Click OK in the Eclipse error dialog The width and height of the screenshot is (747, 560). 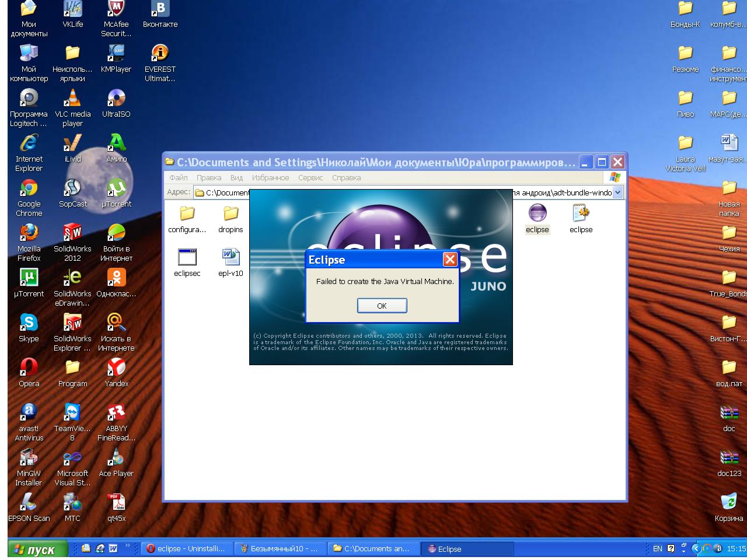tap(382, 306)
